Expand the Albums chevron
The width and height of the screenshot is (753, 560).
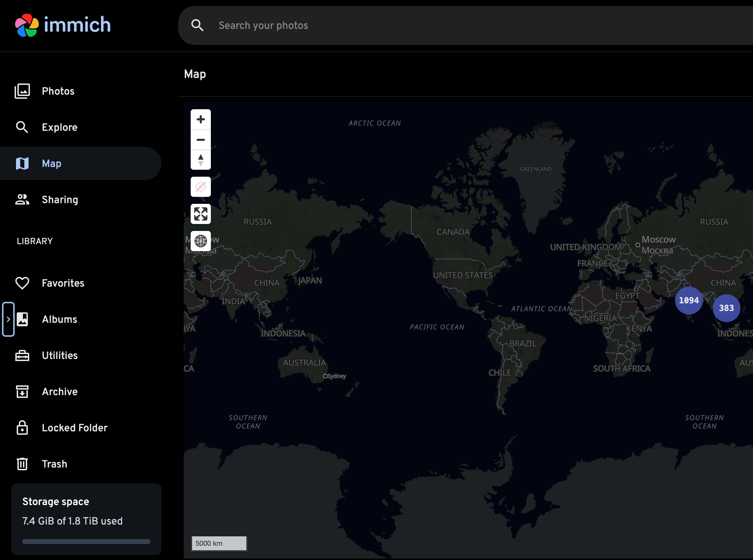[8, 319]
